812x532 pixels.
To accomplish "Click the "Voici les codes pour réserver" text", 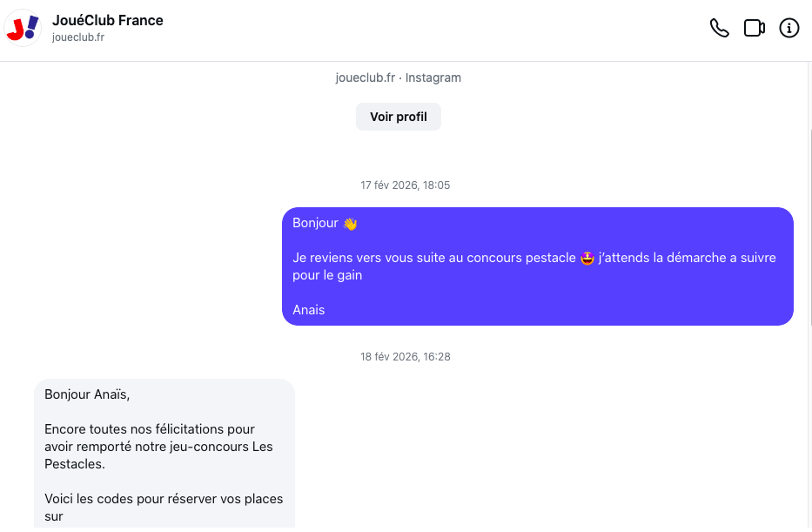I will 164,499.
